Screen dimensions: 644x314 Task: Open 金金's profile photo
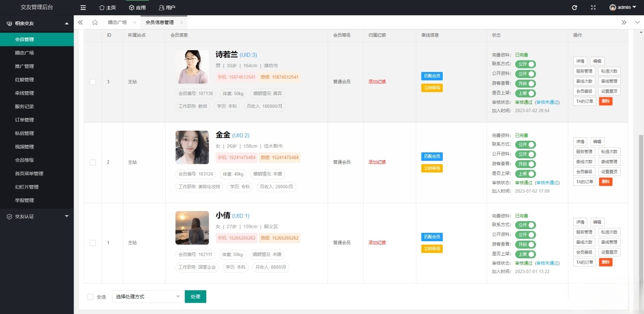point(192,147)
